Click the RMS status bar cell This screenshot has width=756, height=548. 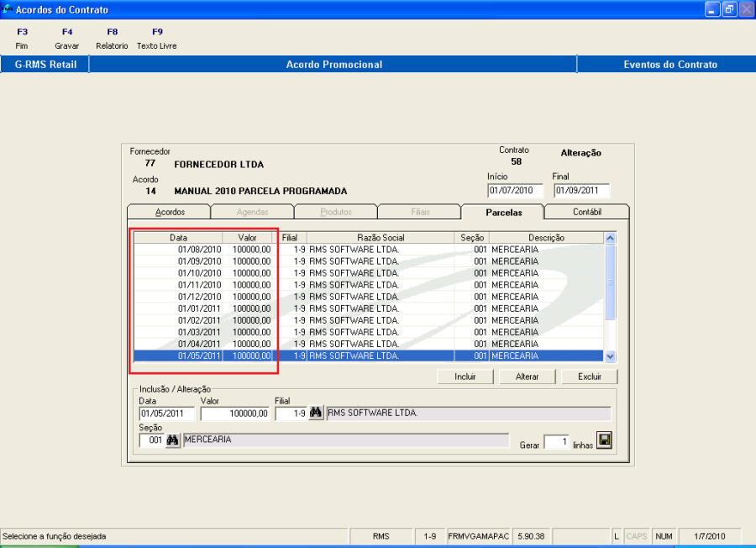tap(381, 536)
